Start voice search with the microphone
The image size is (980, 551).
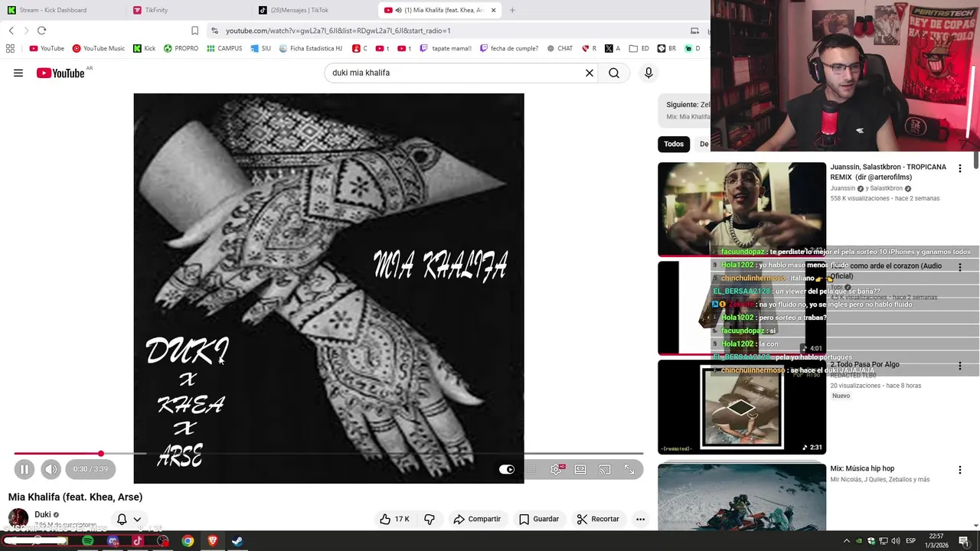(x=648, y=73)
